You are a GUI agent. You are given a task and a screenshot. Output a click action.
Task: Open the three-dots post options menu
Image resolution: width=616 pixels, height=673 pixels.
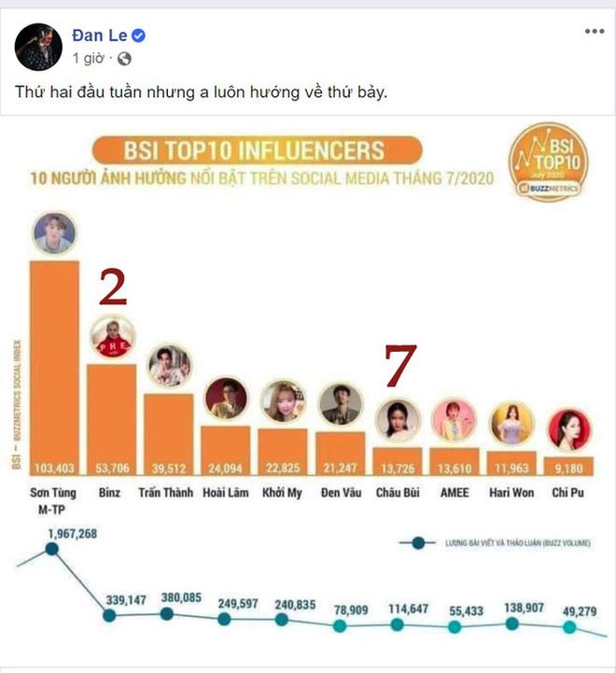click(x=594, y=33)
